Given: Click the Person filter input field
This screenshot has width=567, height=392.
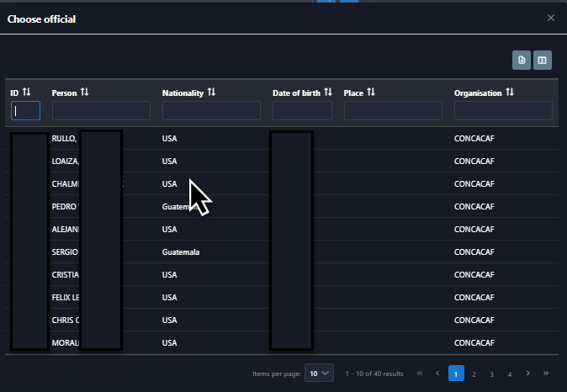Looking at the screenshot, I should (x=101, y=111).
